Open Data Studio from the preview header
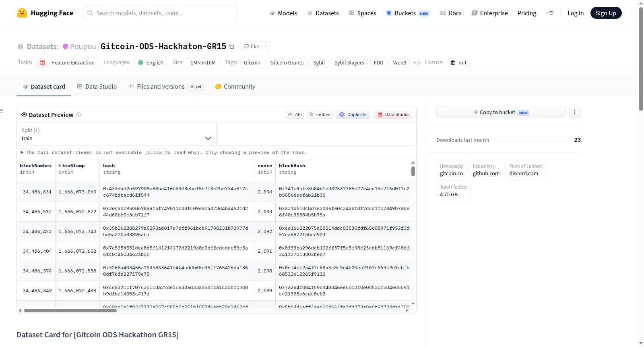Image resolution: width=644 pixels, height=347 pixels. (393, 114)
